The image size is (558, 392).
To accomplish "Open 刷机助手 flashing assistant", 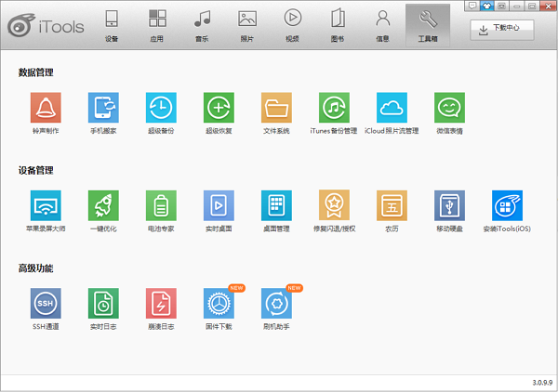I will pos(276,303).
